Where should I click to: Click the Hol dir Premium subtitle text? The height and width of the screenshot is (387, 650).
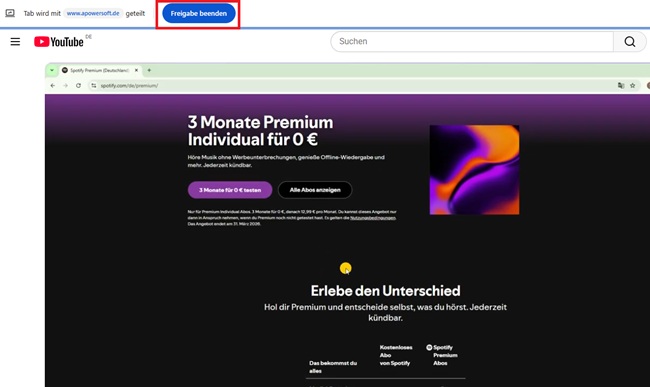[x=386, y=312]
